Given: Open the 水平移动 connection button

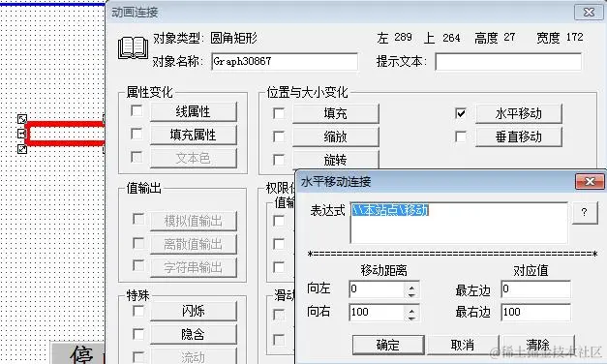Looking at the screenshot, I should [518, 113].
